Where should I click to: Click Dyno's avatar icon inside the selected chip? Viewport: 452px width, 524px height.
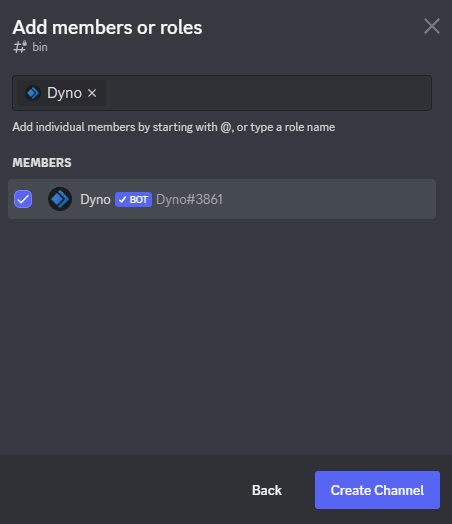tap(33, 93)
